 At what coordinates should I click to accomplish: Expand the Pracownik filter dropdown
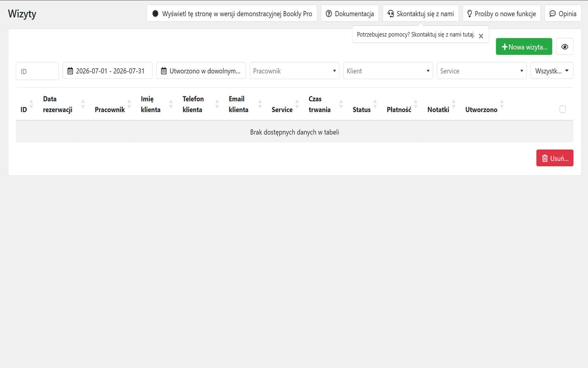click(x=294, y=71)
